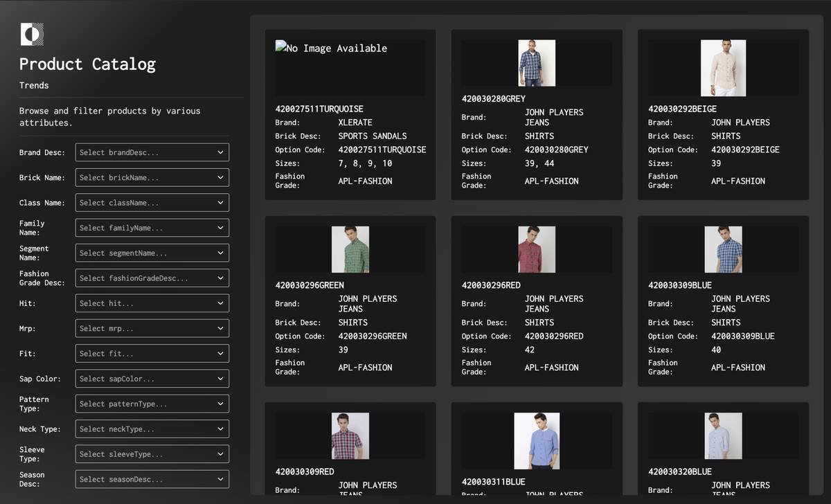Viewport: 831px width, 504px height.
Task: Open the Brand Desc dropdown
Action: [152, 152]
